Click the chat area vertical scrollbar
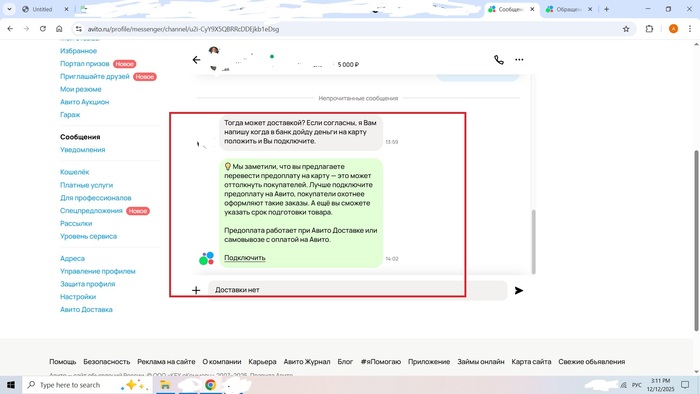Screen dimensions: 700x394 [533, 241]
